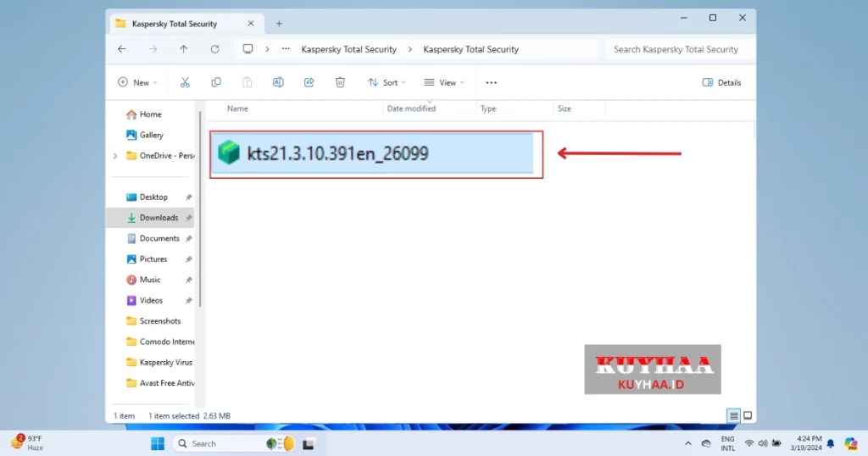Unpin Downloads from Quick access

coord(189,218)
